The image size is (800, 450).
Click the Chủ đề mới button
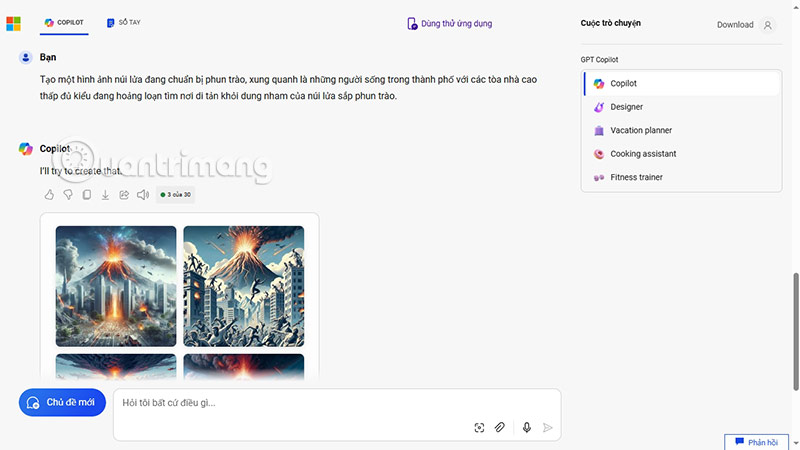click(62, 402)
